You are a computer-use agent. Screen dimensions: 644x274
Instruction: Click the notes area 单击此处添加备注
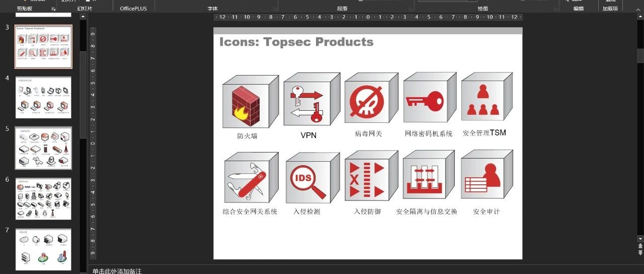tap(117, 271)
